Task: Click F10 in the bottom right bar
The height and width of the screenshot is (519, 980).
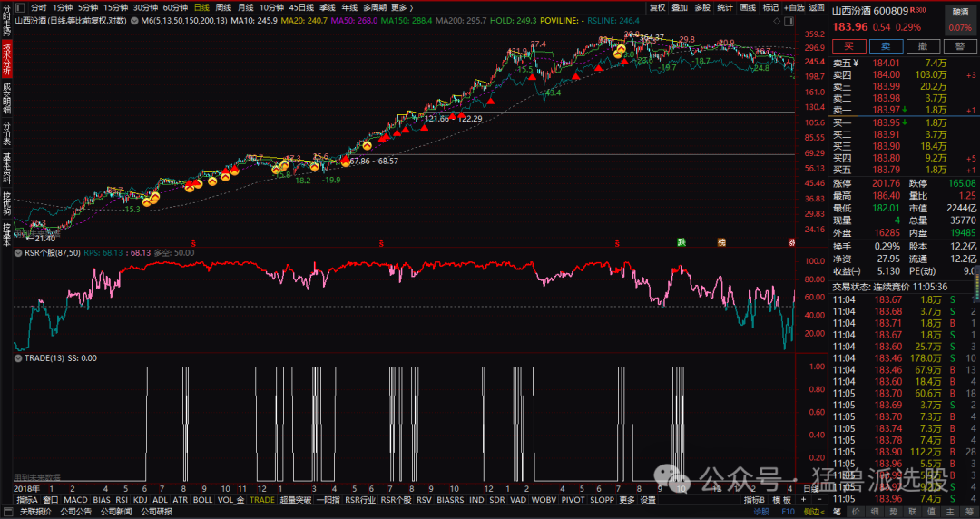Action: pyautogui.click(x=788, y=512)
